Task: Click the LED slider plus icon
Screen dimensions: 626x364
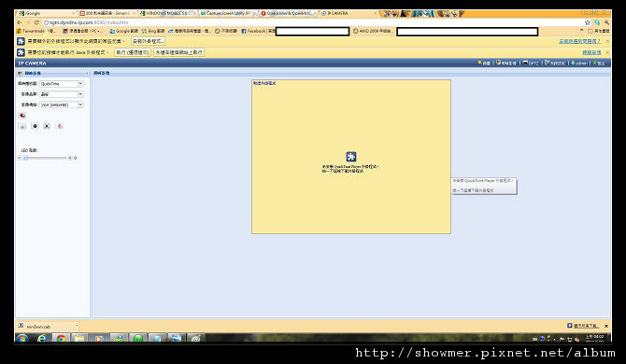Action: pyautogui.click(x=69, y=158)
